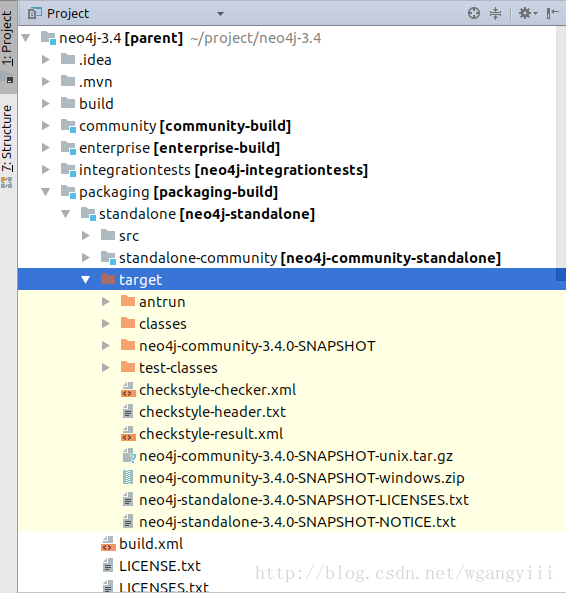The height and width of the screenshot is (593, 566).
Task: Select neo4j-standalone-3.4.0-SNAPSHOT-LICENSES.txt file
Action: coord(304,500)
